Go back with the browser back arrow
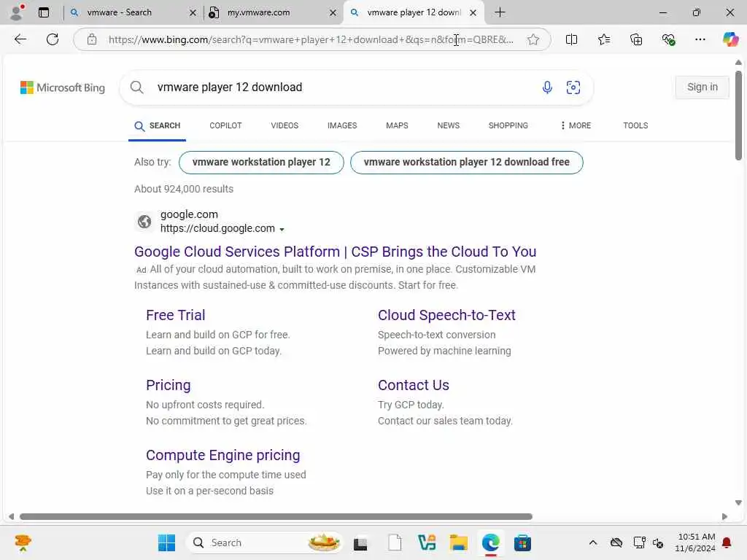Image resolution: width=747 pixels, height=560 pixels. 20,39
